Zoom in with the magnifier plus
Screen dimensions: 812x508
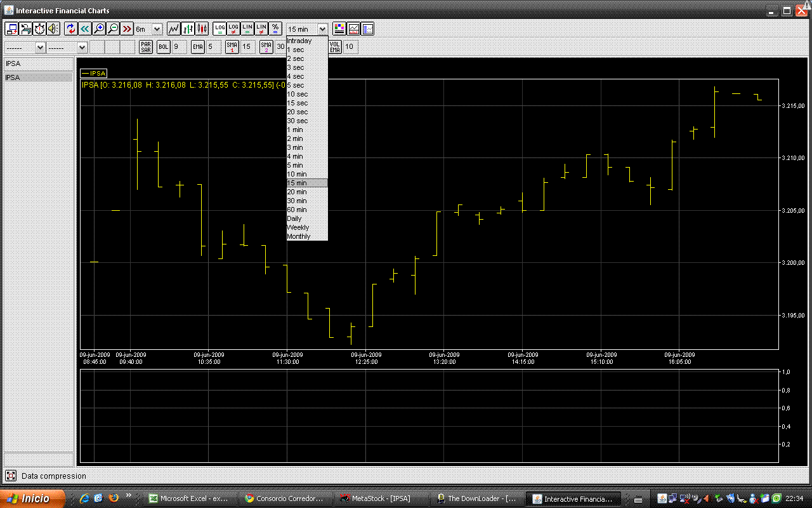coord(99,29)
